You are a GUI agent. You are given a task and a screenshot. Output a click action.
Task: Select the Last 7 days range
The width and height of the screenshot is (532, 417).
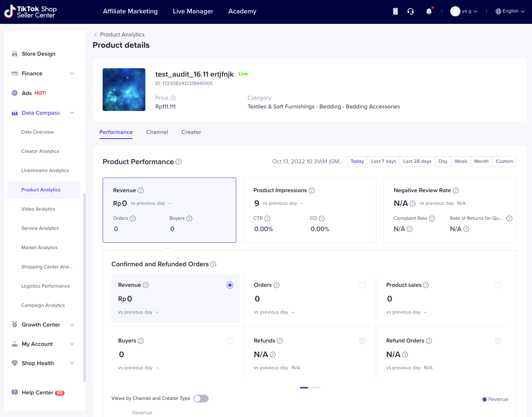(x=383, y=162)
